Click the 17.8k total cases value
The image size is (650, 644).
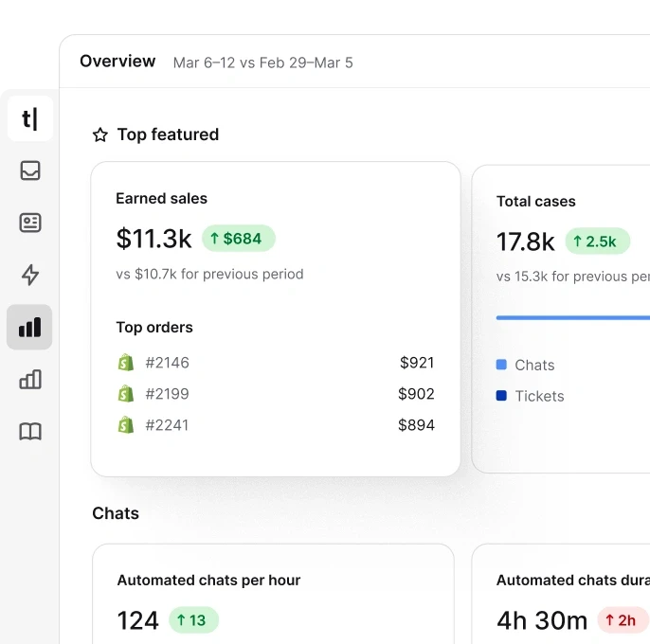coord(525,241)
